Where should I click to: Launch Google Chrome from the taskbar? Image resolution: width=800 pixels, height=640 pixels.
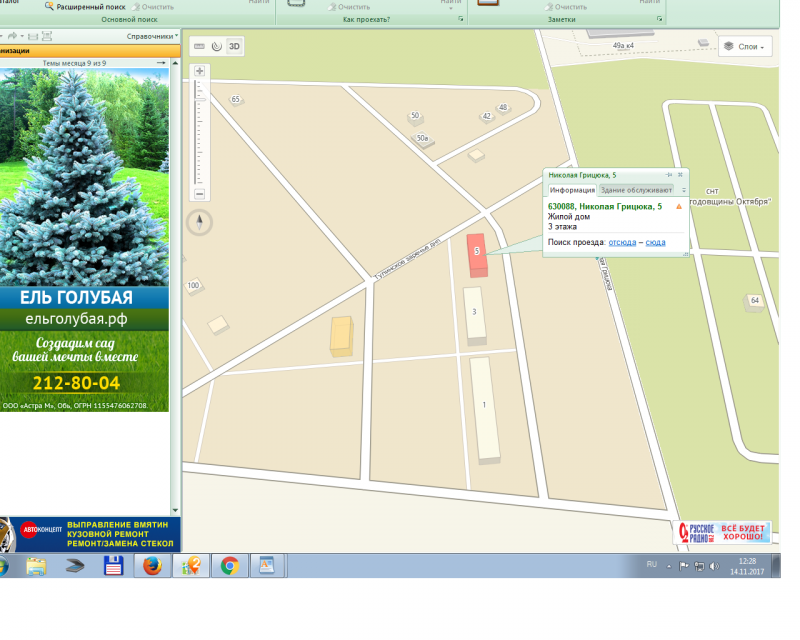pos(230,566)
